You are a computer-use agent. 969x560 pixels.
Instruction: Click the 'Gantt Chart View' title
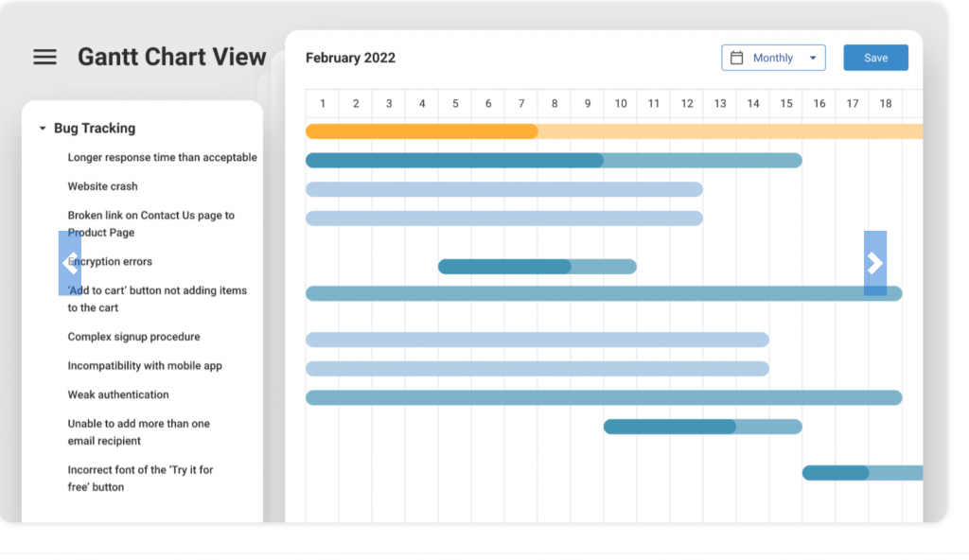[172, 57]
